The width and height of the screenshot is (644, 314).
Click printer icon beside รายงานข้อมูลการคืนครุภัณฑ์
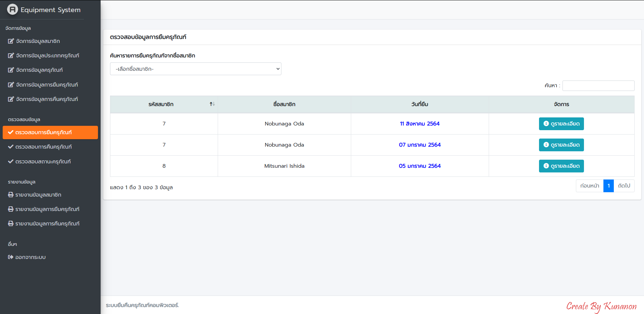pos(11,224)
